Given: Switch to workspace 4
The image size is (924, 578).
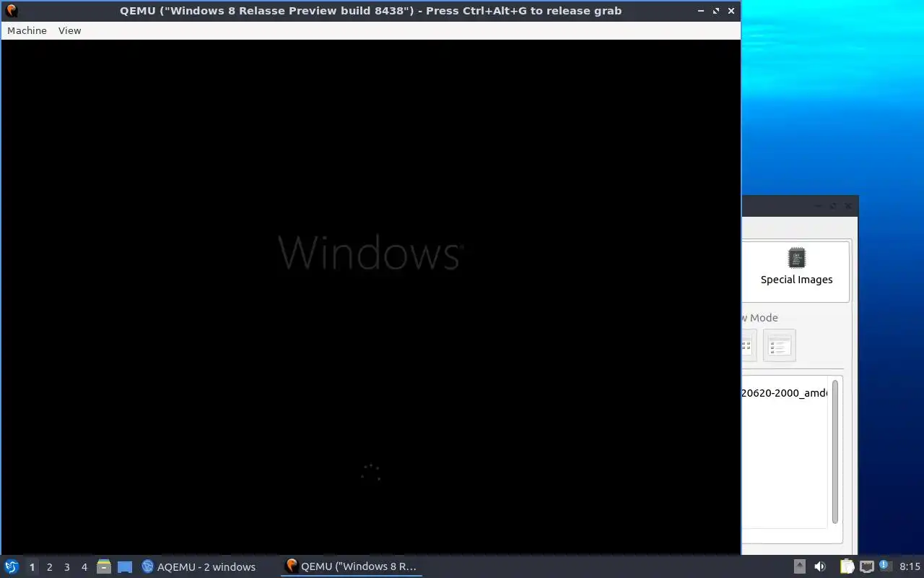Looking at the screenshot, I should pos(84,567).
